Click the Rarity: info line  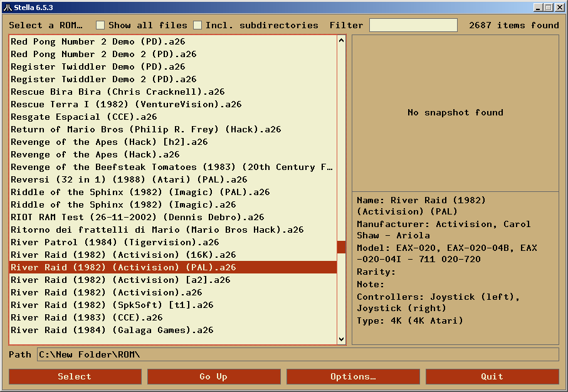tap(376, 272)
